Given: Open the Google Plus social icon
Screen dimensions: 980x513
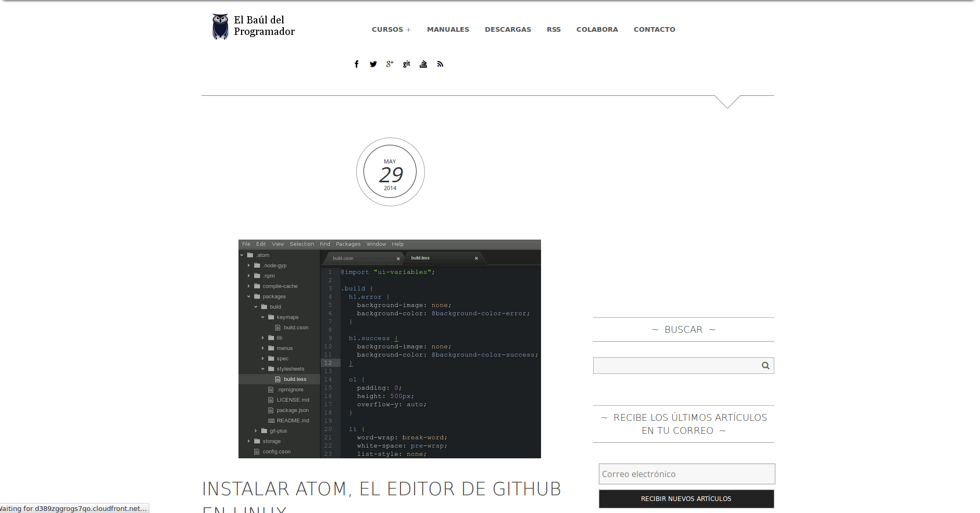Looking at the screenshot, I should pos(390,64).
